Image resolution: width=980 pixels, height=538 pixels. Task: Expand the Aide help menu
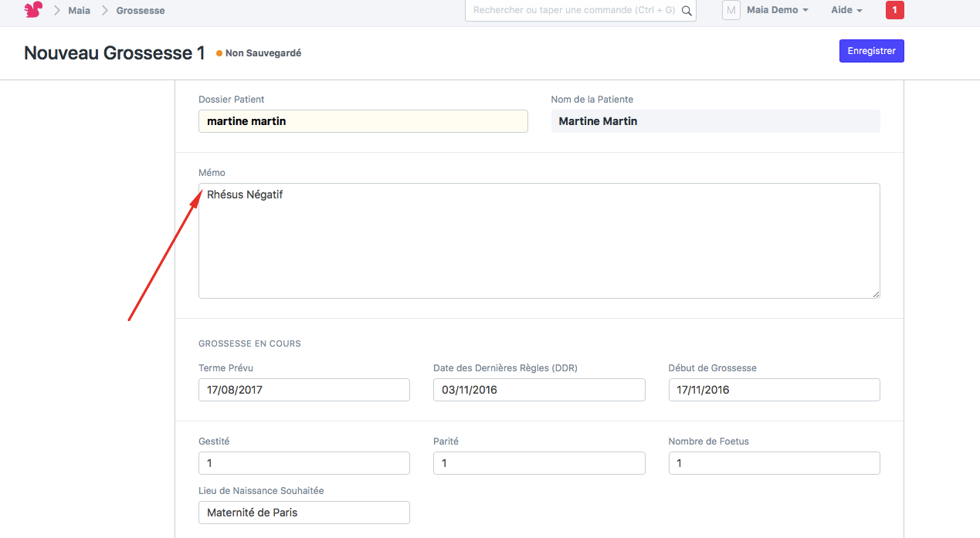pyautogui.click(x=846, y=10)
